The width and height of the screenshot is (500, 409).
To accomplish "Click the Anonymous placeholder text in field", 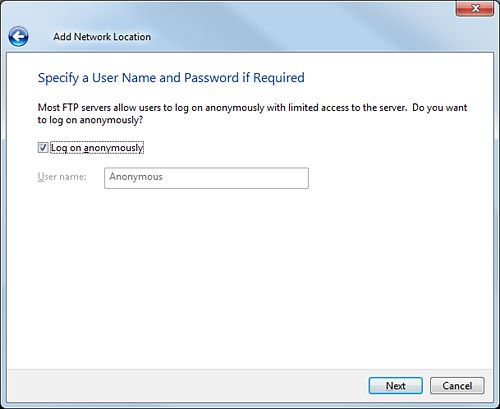I will [x=136, y=177].
